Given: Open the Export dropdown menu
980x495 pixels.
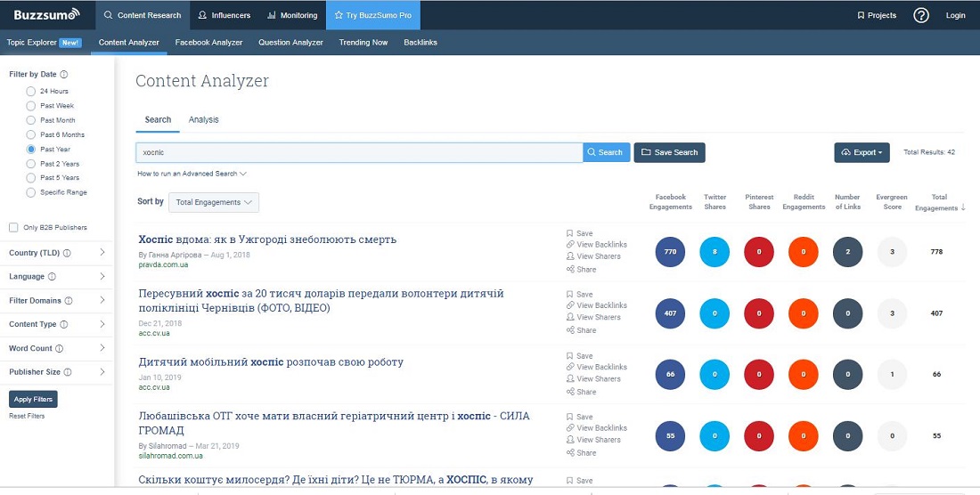Looking at the screenshot, I should [862, 152].
